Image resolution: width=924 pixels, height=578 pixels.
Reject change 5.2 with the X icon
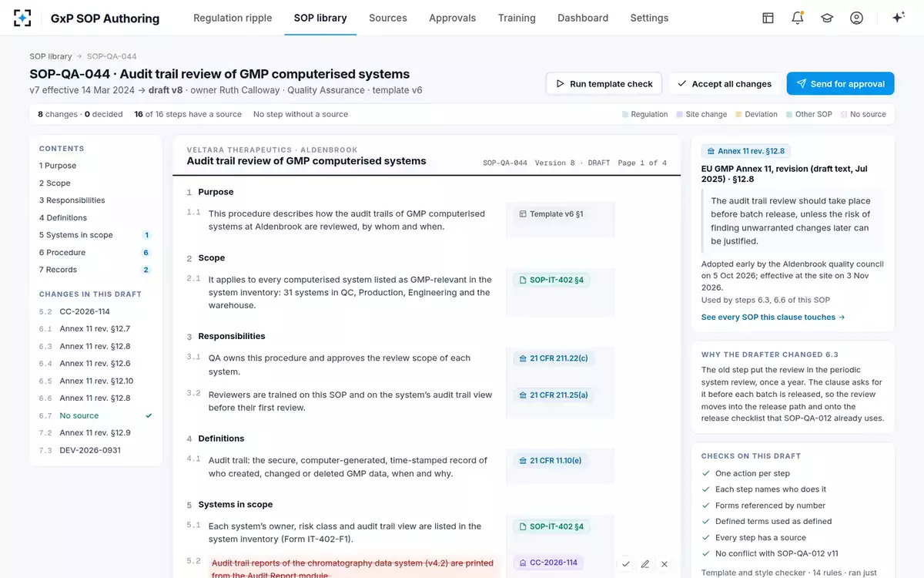(x=665, y=564)
